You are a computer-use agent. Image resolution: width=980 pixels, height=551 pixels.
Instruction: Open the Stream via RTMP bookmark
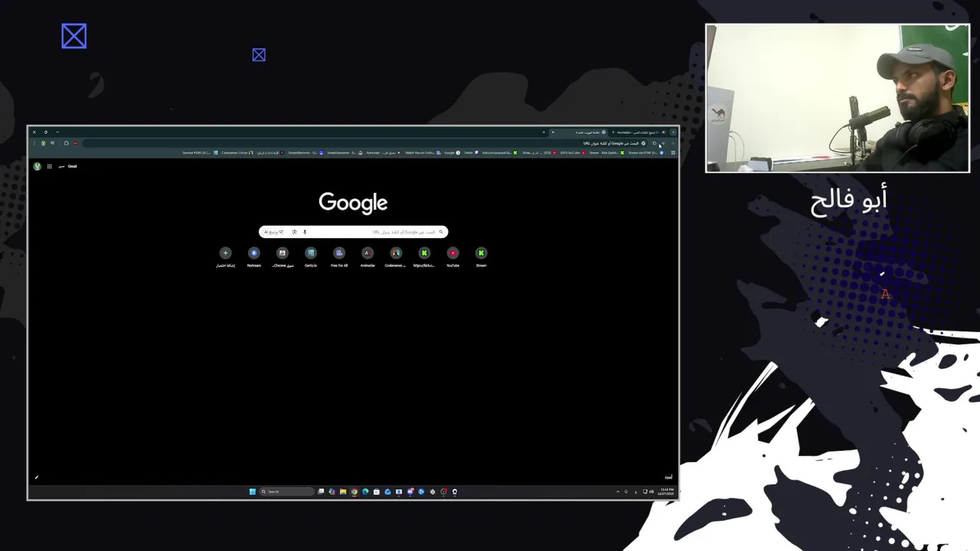tap(645, 152)
